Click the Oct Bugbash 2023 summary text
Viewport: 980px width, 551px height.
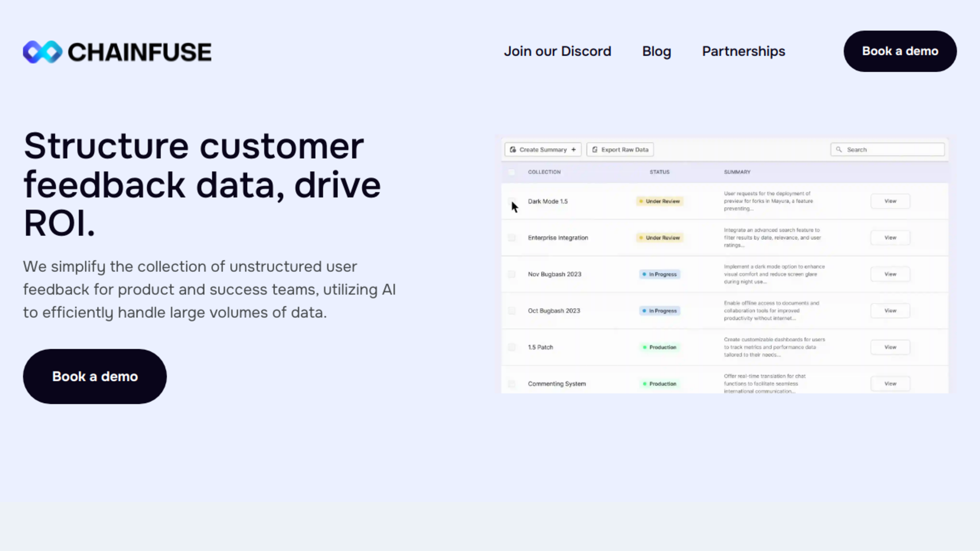tap(771, 311)
